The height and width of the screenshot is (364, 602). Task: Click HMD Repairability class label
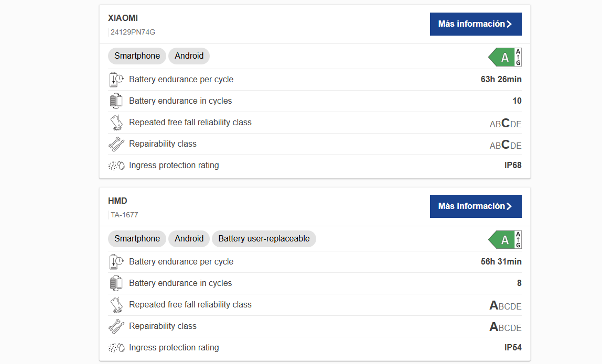tap(163, 326)
